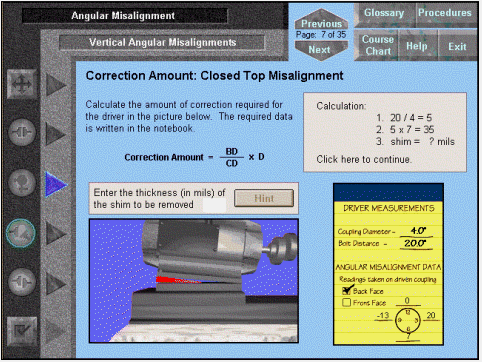Click the dial indicator clock circle
Viewport: 482px width, 362px height.
coord(408,321)
